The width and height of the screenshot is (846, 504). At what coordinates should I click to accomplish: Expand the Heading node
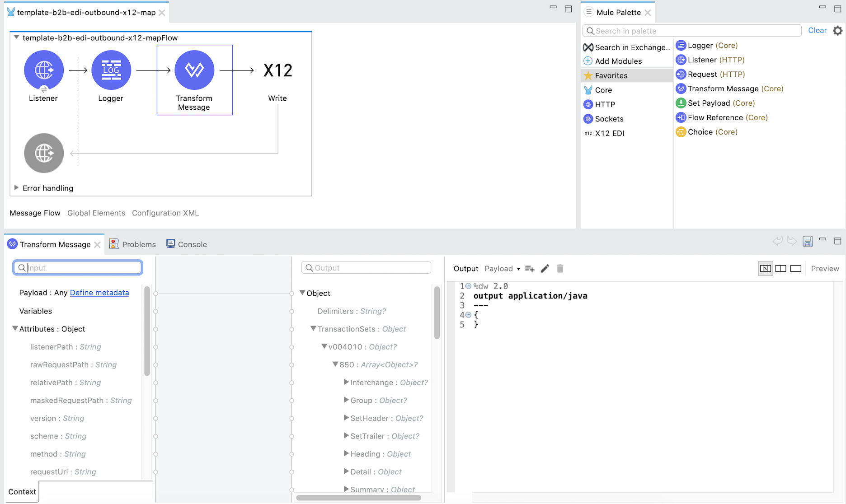coord(346,453)
